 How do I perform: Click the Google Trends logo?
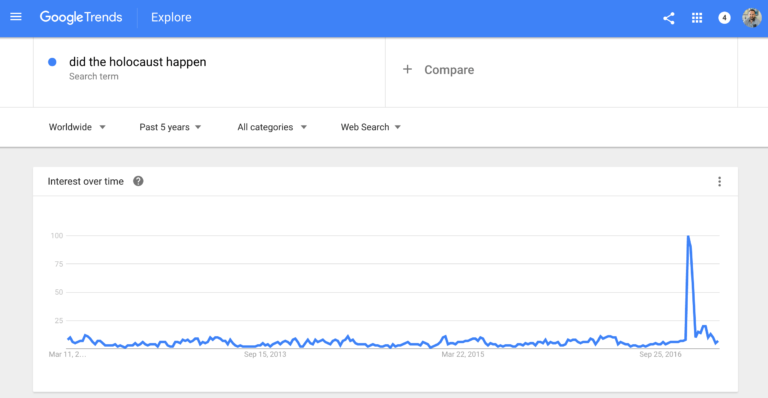pyautogui.click(x=81, y=18)
